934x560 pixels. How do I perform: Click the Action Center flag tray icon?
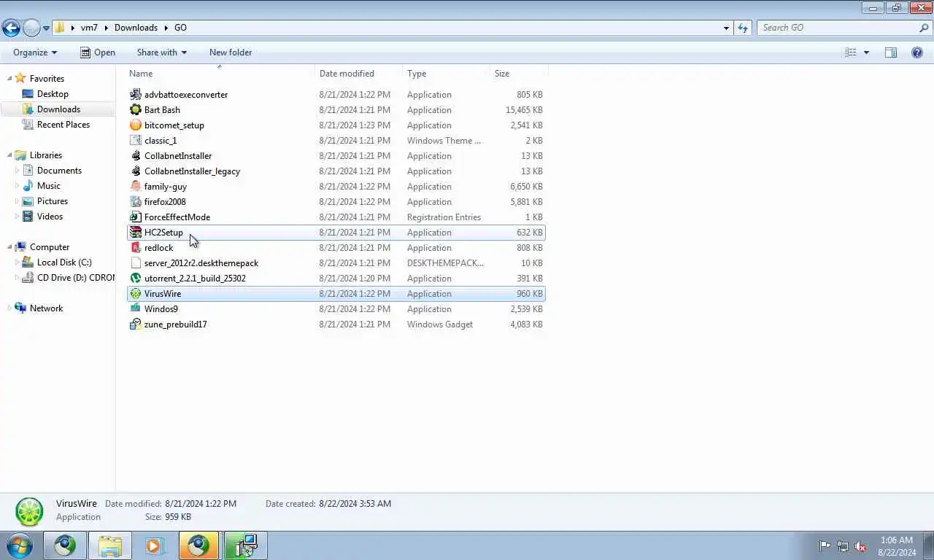825,546
